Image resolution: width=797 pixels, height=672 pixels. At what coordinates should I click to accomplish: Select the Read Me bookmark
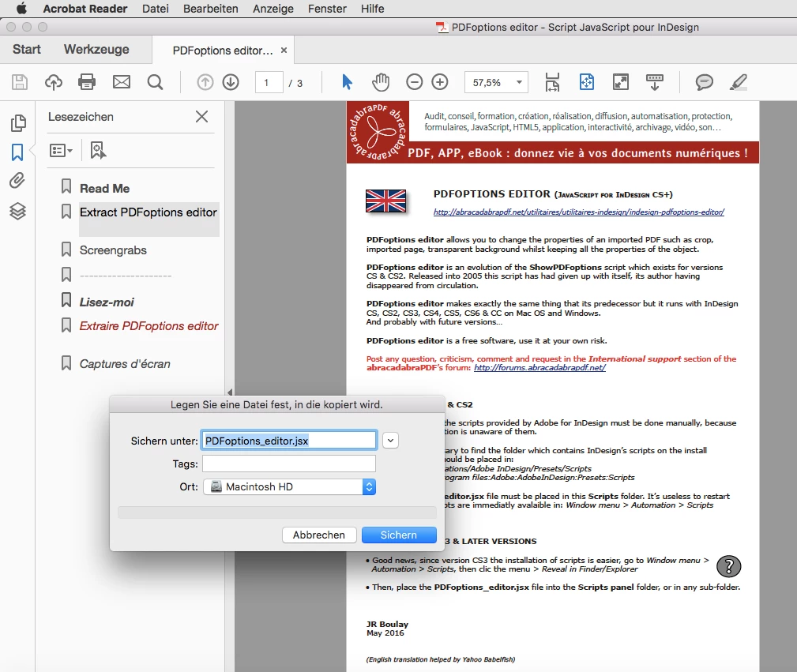[105, 189]
